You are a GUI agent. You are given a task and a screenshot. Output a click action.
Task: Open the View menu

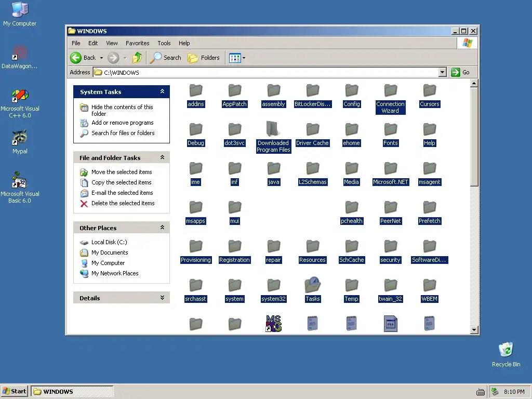(x=112, y=43)
